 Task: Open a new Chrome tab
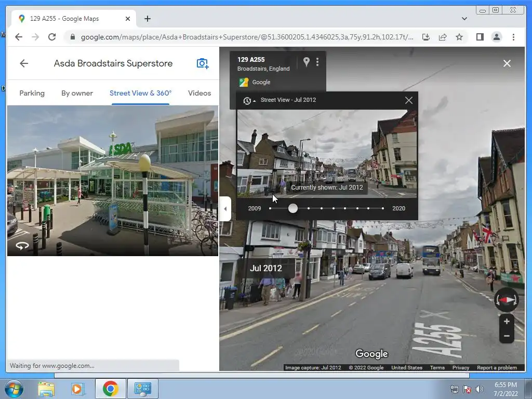click(x=147, y=19)
